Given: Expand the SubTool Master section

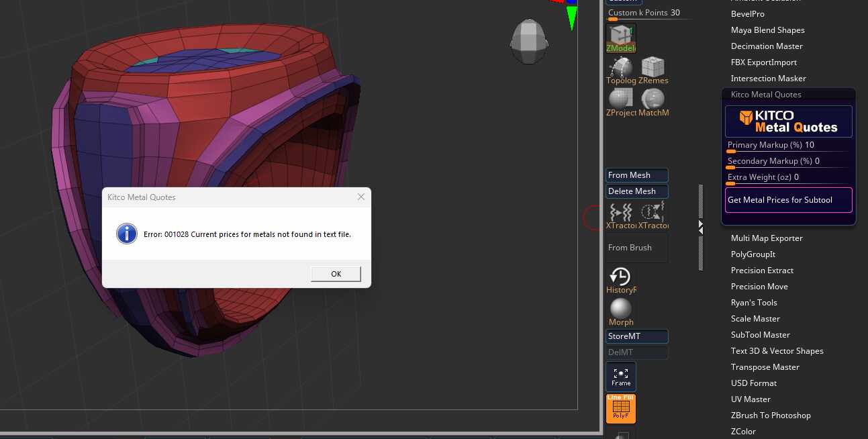Looking at the screenshot, I should click(760, 334).
